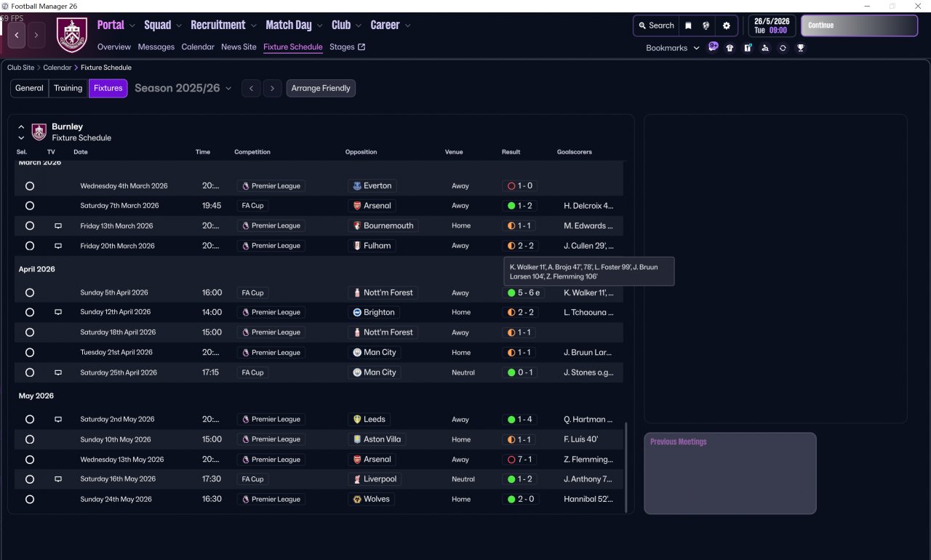The image size is (931, 560).
Task: Click the shirt icon in bookmarks bar
Action: [730, 48]
